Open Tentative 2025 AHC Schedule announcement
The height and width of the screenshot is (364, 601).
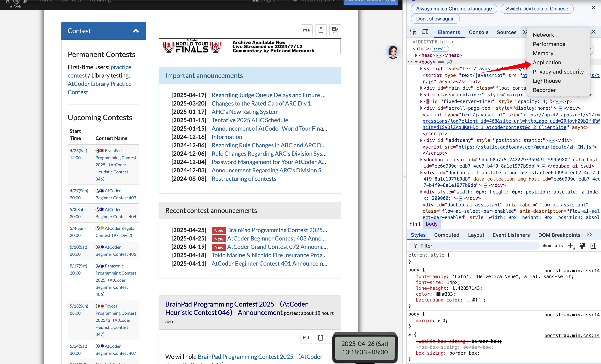pos(250,120)
